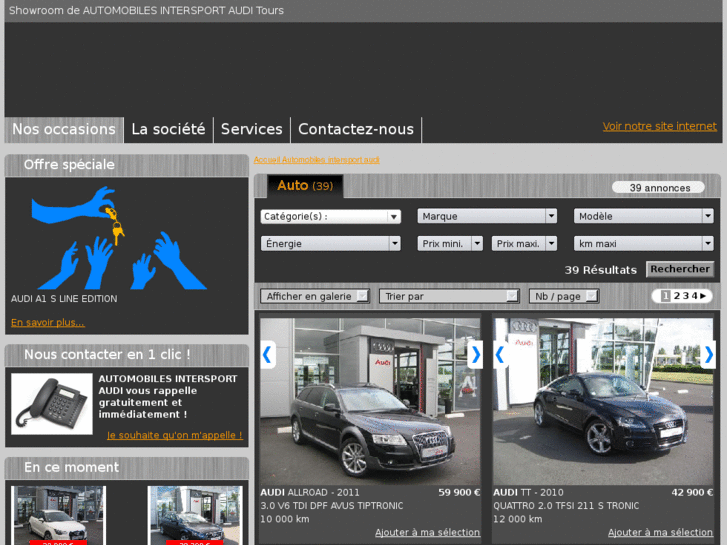Click the Rechercher button
Viewport: 727px width, 545px height.
tap(680, 269)
